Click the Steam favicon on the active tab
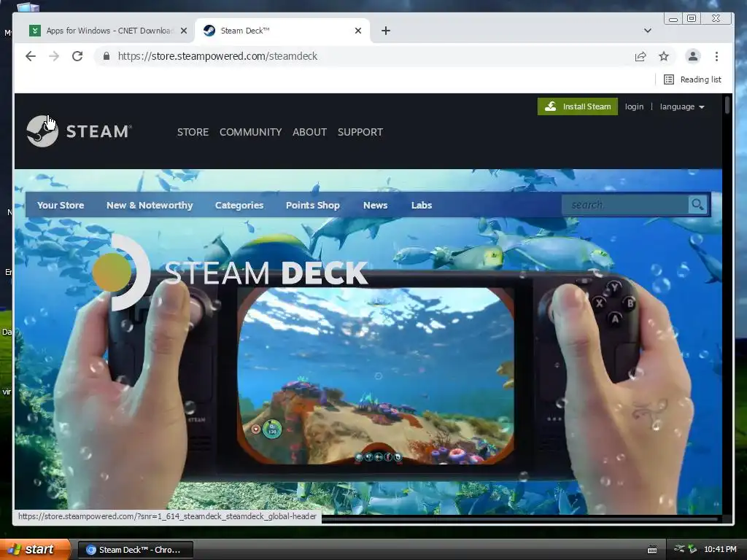Image resolution: width=747 pixels, height=560 pixels. (209, 31)
